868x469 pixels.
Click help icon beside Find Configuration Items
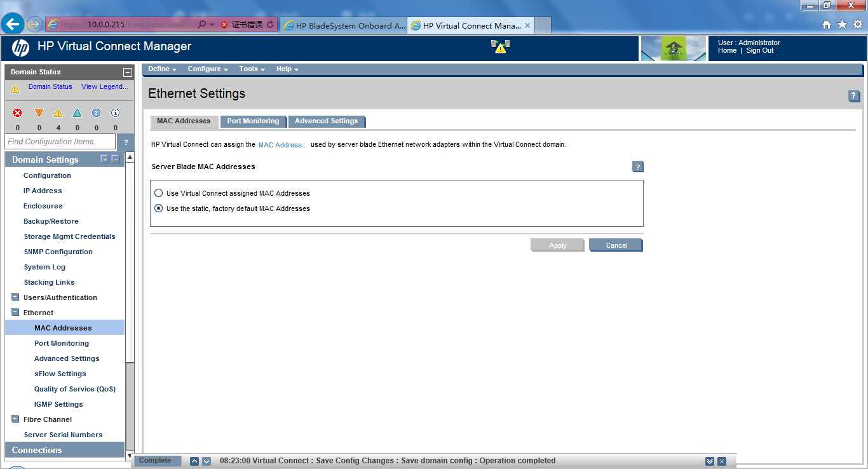pyautogui.click(x=126, y=142)
